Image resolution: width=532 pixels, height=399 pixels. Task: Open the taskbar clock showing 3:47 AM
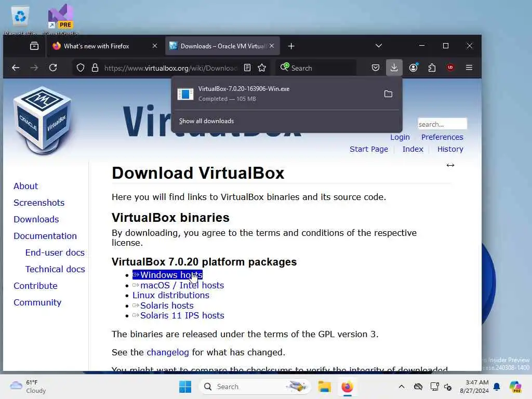click(x=474, y=387)
